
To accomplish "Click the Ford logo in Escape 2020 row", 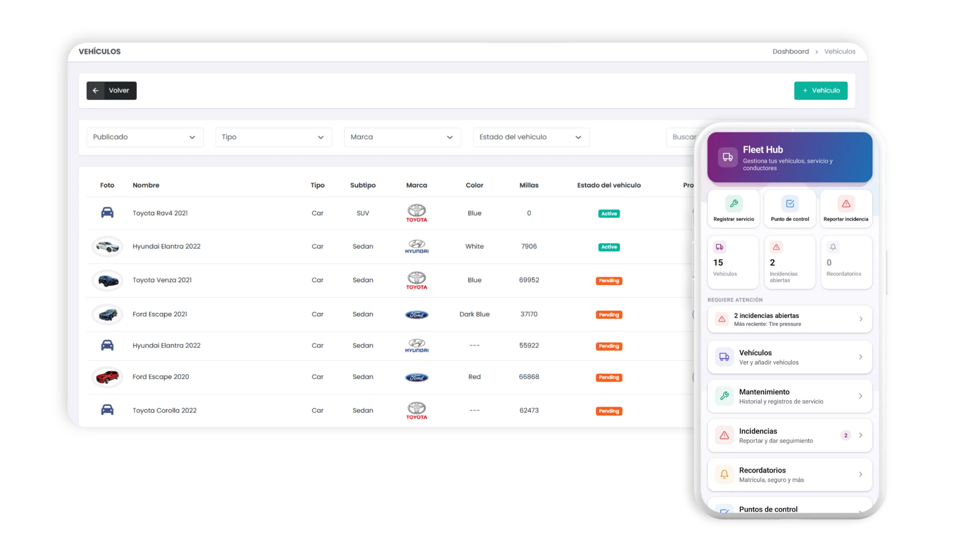I will tap(416, 377).
